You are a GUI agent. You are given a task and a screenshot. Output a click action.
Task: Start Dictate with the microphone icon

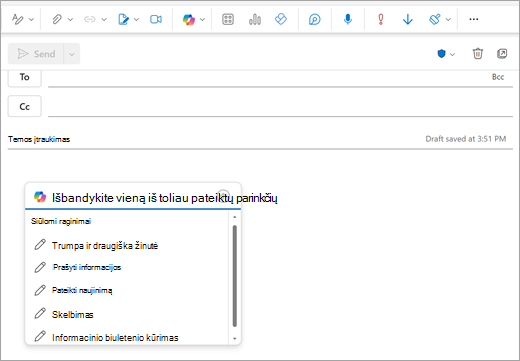(x=348, y=19)
